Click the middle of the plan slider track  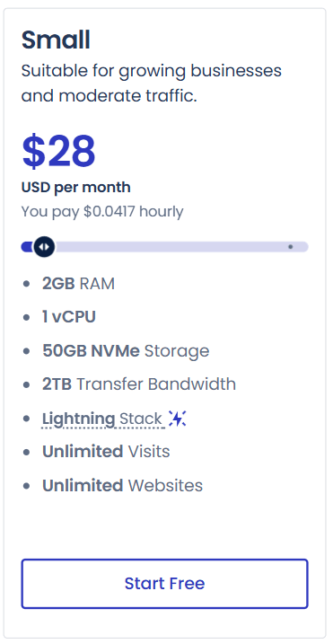coord(164,247)
